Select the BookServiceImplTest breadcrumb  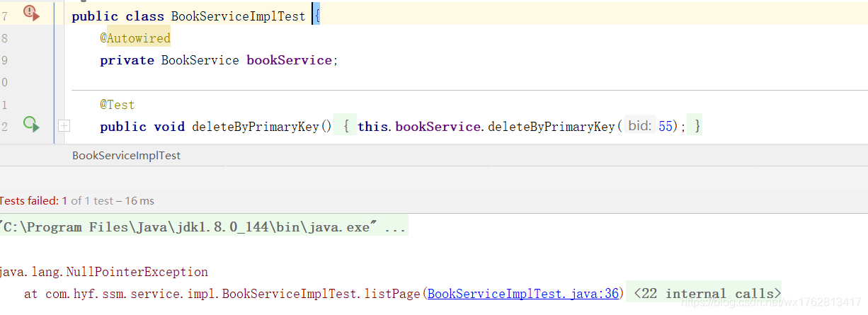coord(126,155)
